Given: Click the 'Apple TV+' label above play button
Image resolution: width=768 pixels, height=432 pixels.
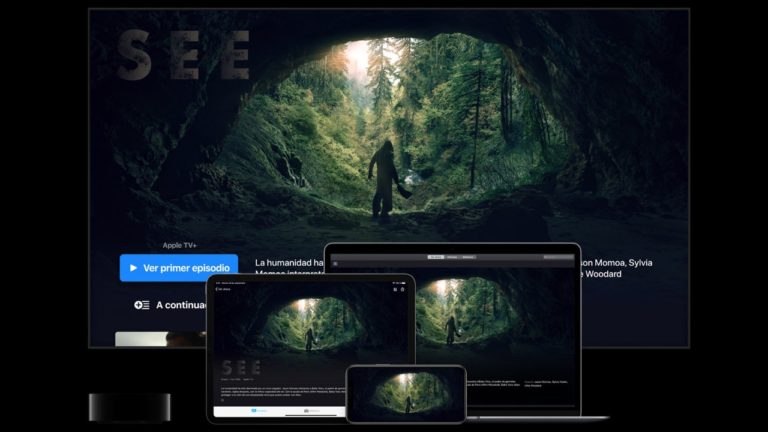Looking at the screenshot, I should click(x=180, y=245).
